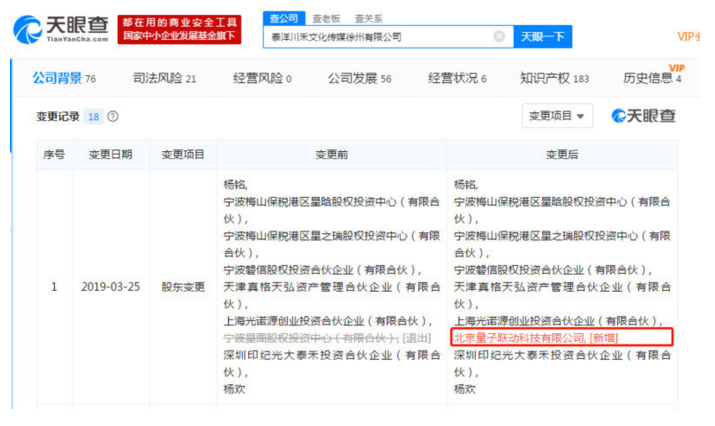Image resolution: width=715 pixels, height=426 pixels.
Task: Open the 知识产权 section tab
Action: (554, 78)
